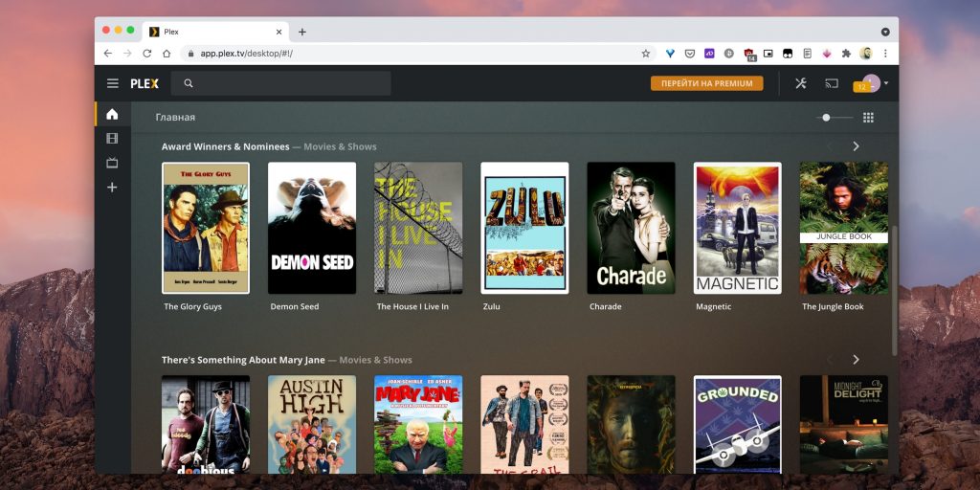Click the Demon Seed title text
Image resolution: width=980 pixels, height=490 pixels.
[x=295, y=307]
